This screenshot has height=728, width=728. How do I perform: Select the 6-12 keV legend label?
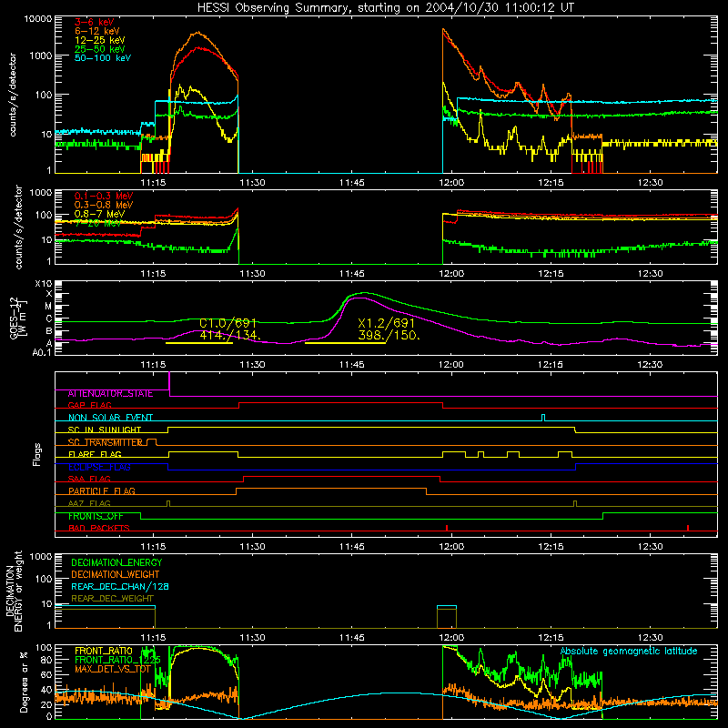(x=97, y=31)
